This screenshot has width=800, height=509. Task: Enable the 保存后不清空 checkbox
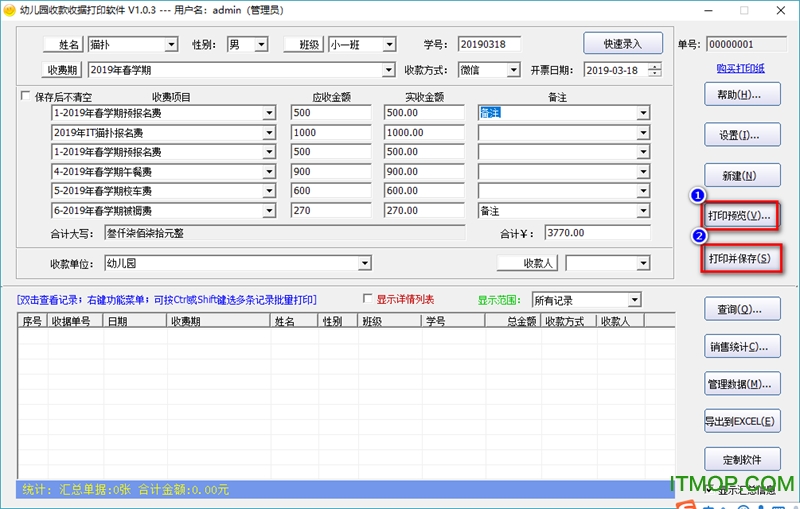coord(26,97)
